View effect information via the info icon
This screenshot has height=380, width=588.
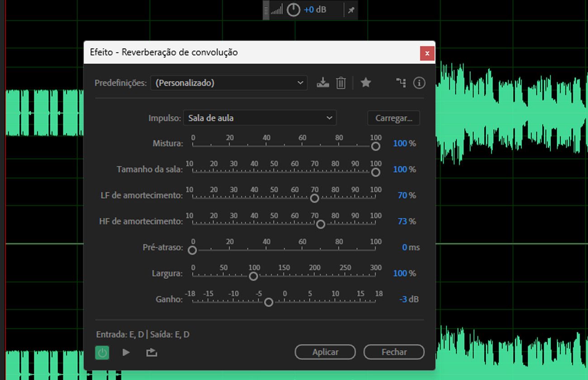click(419, 83)
